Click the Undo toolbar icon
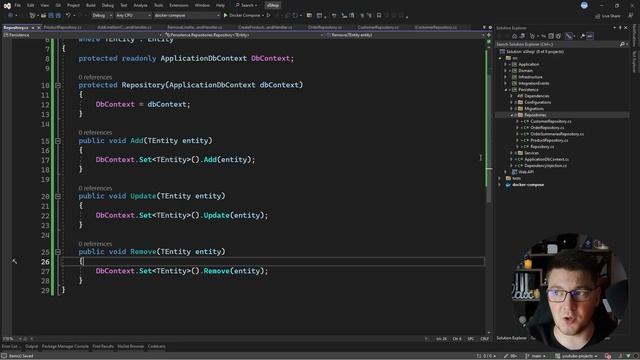The height and width of the screenshot is (360, 640). 68,16
